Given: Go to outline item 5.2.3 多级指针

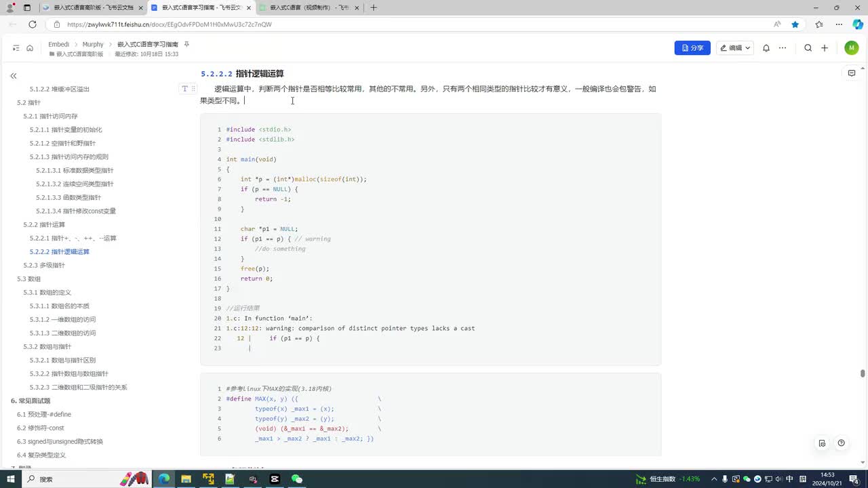Looking at the screenshot, I should (44, 265).
